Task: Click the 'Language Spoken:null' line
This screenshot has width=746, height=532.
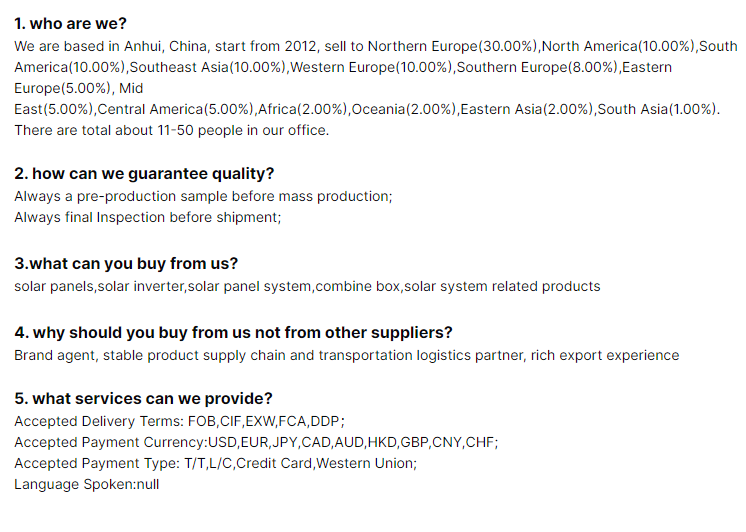Action: (87, 484)
